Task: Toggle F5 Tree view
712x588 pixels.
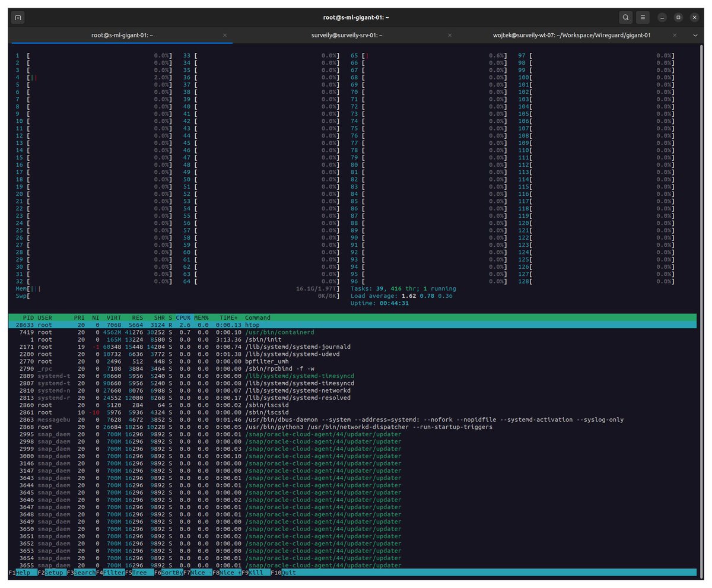Action: pos(139,573)
